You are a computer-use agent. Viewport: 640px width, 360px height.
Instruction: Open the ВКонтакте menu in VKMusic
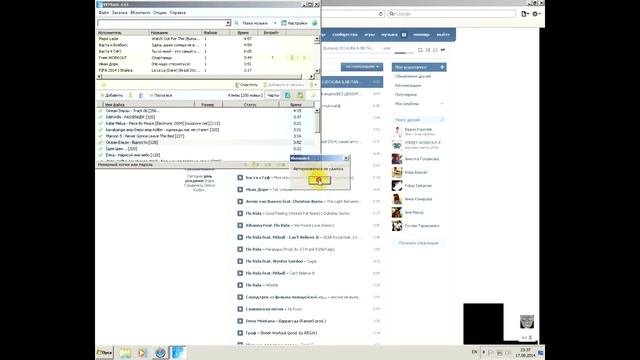[140, 13]
